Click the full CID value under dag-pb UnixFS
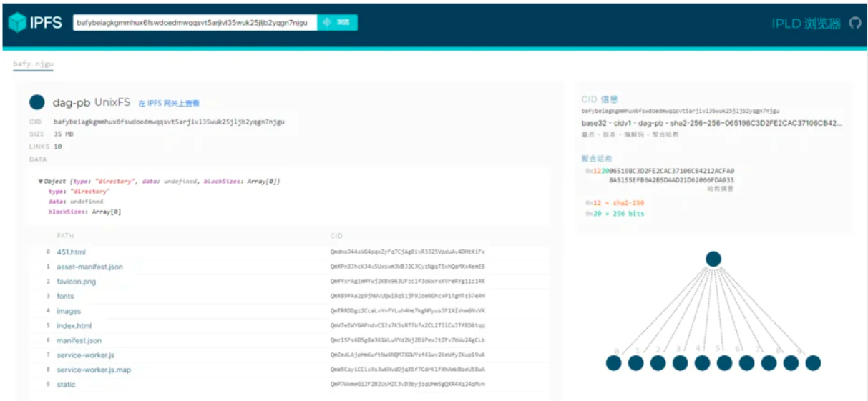 (169, 122)
